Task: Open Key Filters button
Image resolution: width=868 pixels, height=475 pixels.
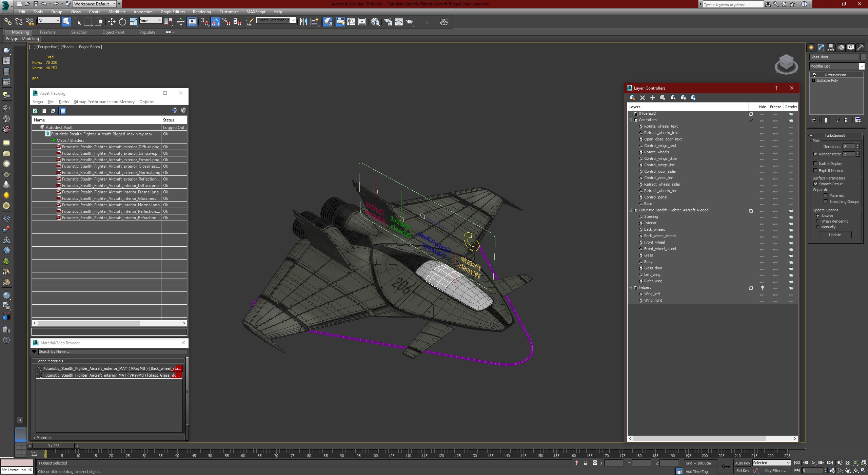Action: [x=775, y=471]
